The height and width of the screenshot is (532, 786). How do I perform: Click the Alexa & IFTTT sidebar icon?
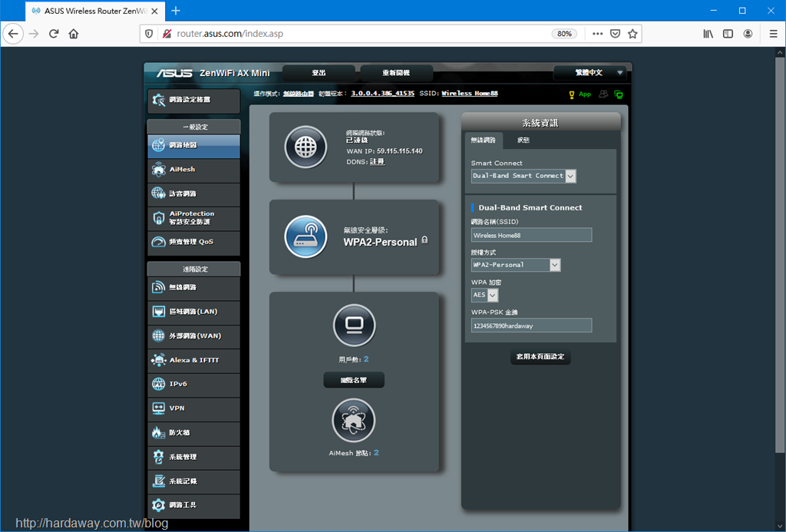point(158,360)
